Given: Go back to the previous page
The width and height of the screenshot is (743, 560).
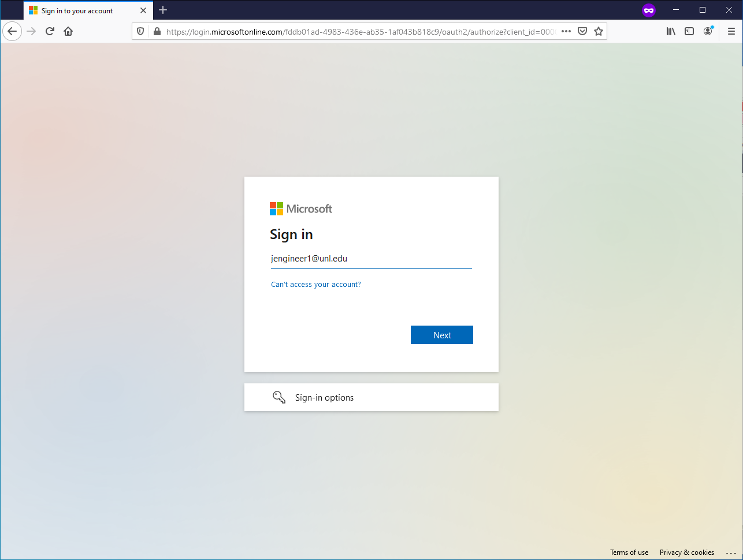Looking at the screenshot, I should click(x=12, y=31).
